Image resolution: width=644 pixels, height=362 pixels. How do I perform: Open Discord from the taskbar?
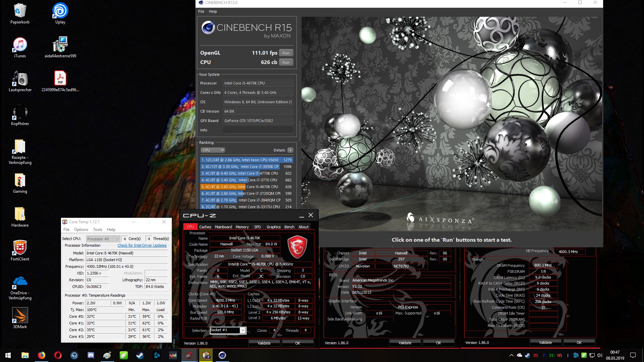91,355
